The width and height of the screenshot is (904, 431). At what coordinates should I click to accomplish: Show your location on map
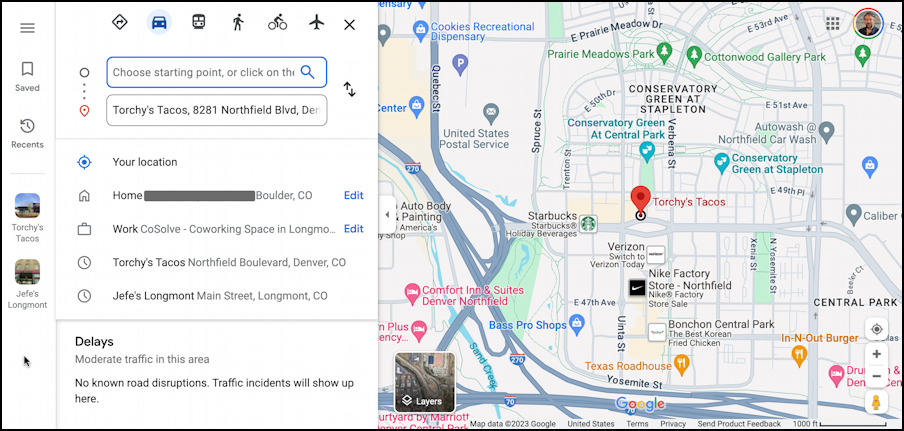pos(876,329)
